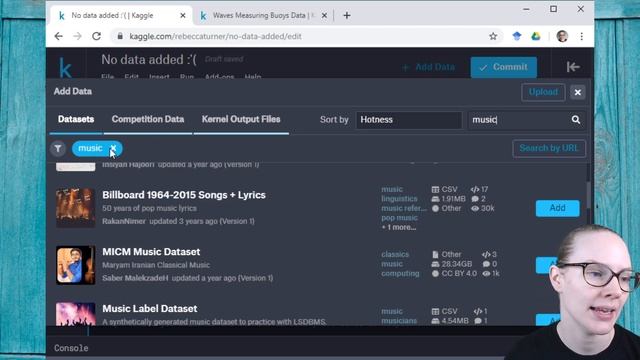Click '50 years of pop music lyrics' subtitle

(x=149, y=208)
